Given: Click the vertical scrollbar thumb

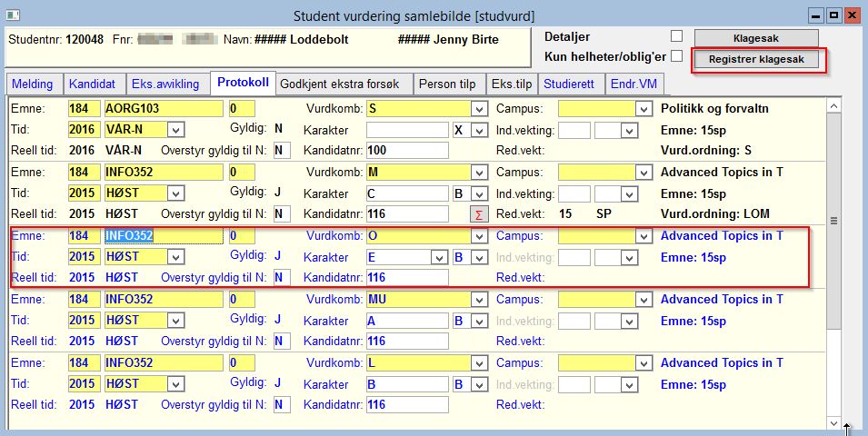Looking at the screenshot, I should [834, 220].
